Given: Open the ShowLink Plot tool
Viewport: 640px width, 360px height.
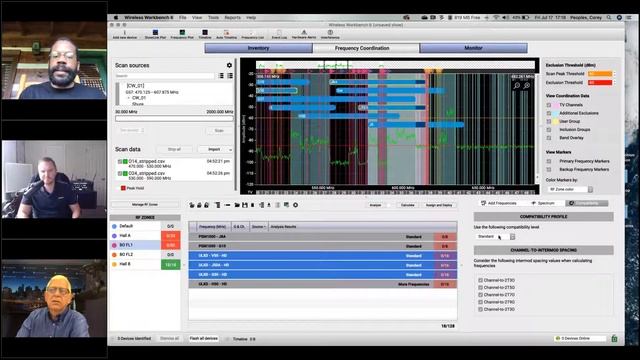Looking at the screenshot, I should point(155,34).
